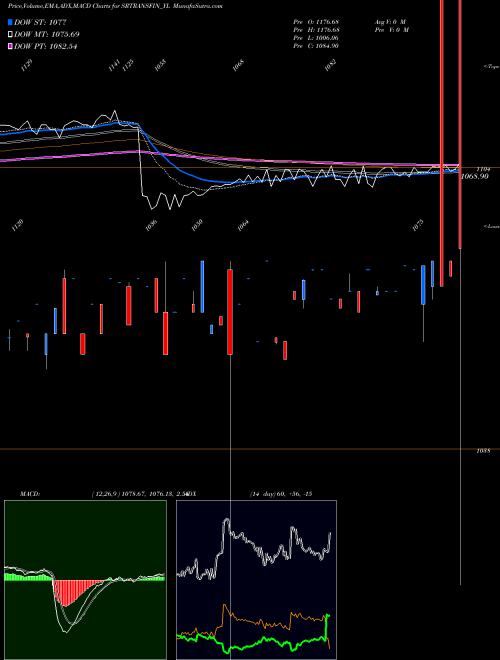Image resolution: width=500 pixels, height=660 pixels.
Task: Click the magenta DOW PT legend swatch
Action: (10, 46)
